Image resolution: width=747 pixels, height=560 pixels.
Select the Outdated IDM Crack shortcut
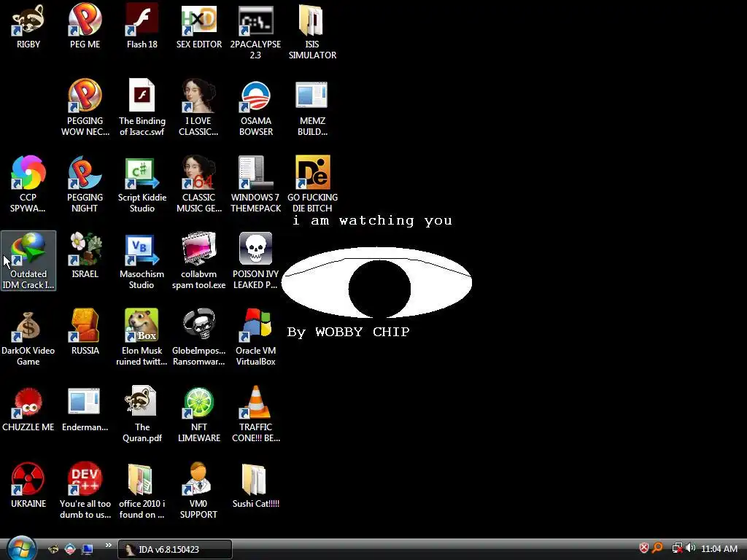[x=28, y=261]
